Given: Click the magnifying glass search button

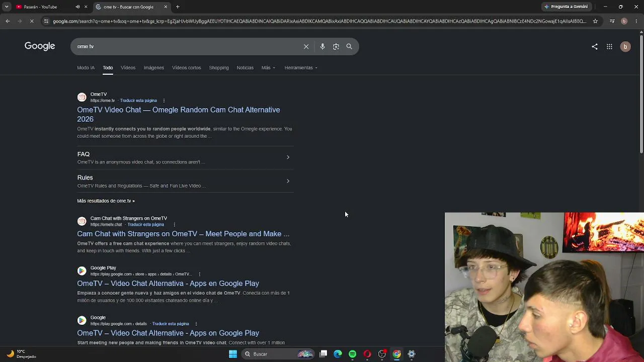Looking at the screenshot, I should [349, 46].
